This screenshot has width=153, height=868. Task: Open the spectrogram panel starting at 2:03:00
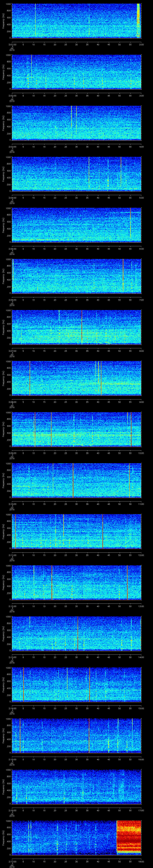pos(76,123)
